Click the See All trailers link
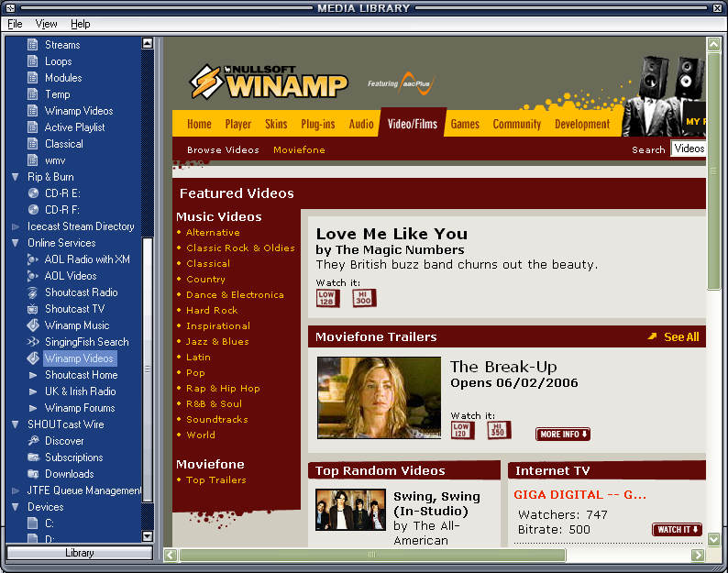 coord(673,336)
